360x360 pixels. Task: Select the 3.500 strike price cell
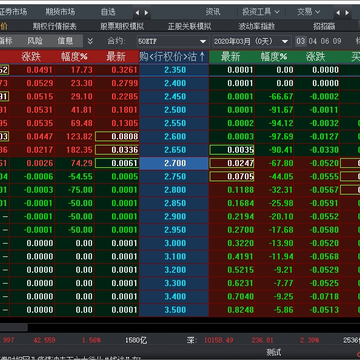pos(174,310)
